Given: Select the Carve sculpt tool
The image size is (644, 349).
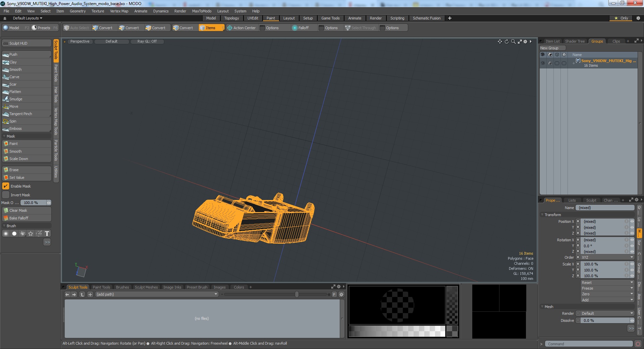Looking at the screenshot, I should [x=26, y=77].
